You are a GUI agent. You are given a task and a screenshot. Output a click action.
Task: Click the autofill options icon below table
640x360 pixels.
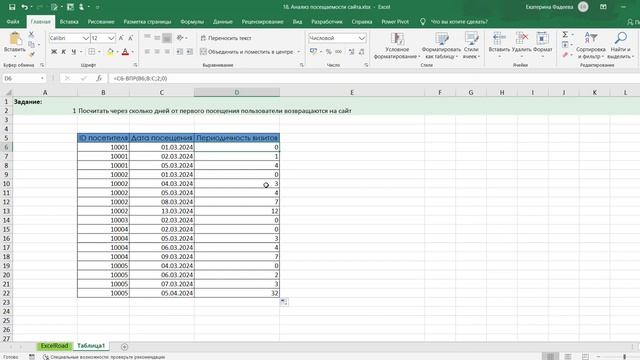(284, 302)
